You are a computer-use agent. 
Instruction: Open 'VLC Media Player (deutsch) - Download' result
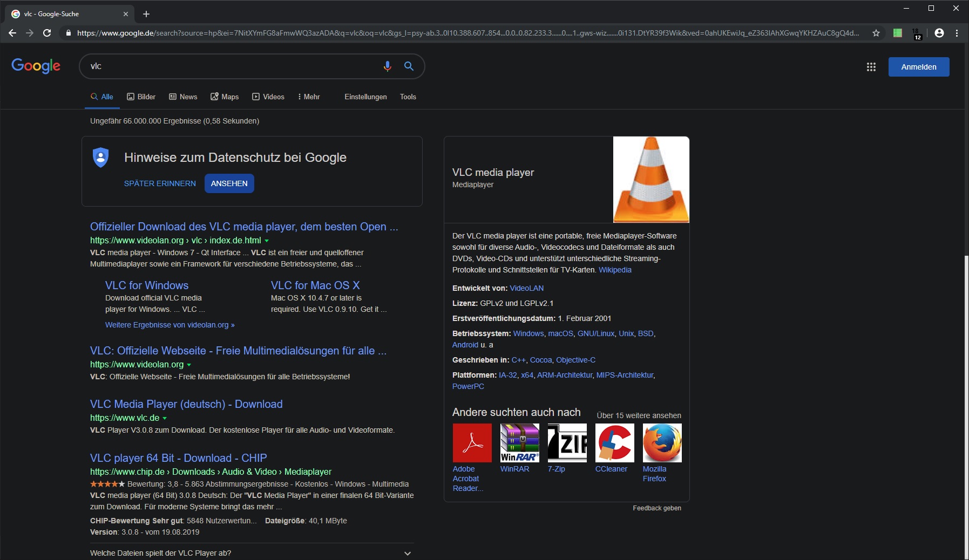point(186,404)
